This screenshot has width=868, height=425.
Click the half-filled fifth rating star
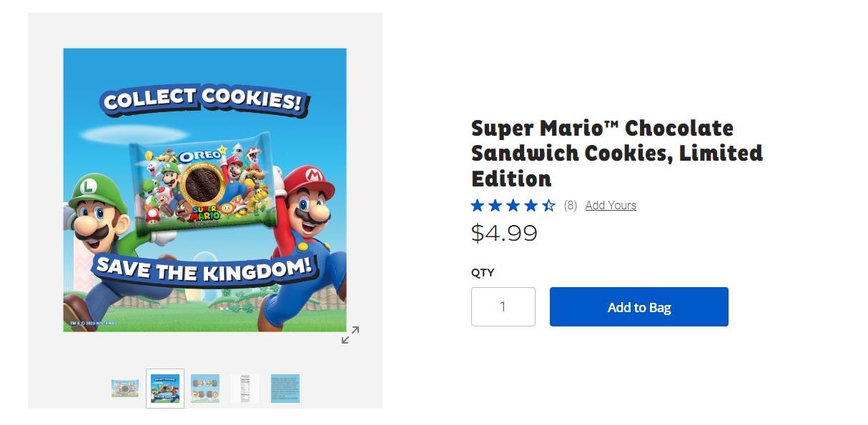click(x=548, y=206)
